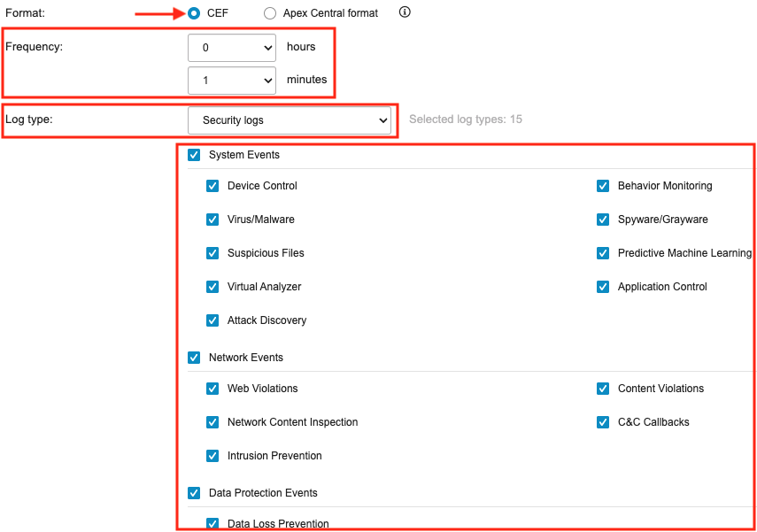Image resolution: width=757 pixels, height=532 pixels.
Task: Deselect the Intrusion Prevention checkbox
Action: pos(212,456)
